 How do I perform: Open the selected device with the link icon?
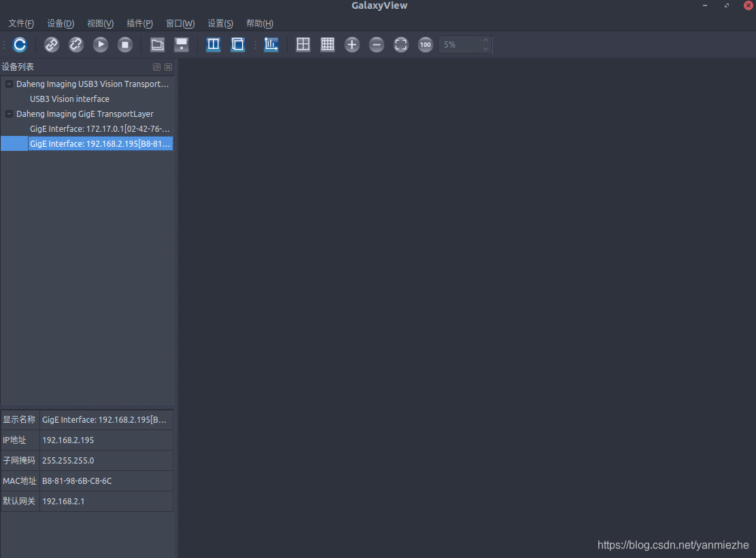(52, 44)
